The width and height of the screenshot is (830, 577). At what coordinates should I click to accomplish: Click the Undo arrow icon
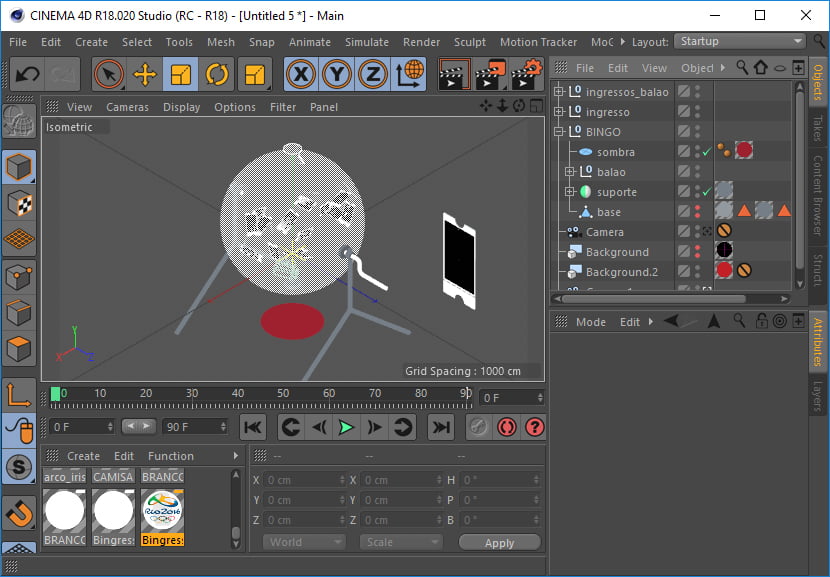tap(27, 74)
